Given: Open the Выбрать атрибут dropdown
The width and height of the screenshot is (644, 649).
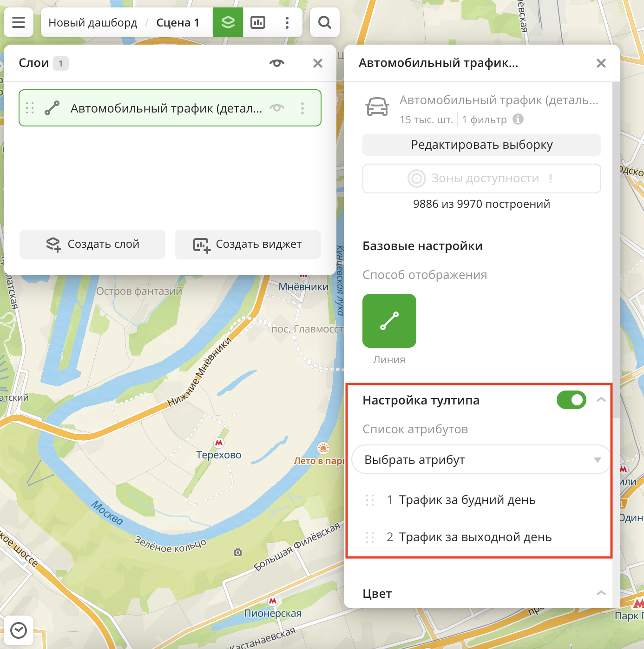Looking at the screenshot, I should [481, 460].
